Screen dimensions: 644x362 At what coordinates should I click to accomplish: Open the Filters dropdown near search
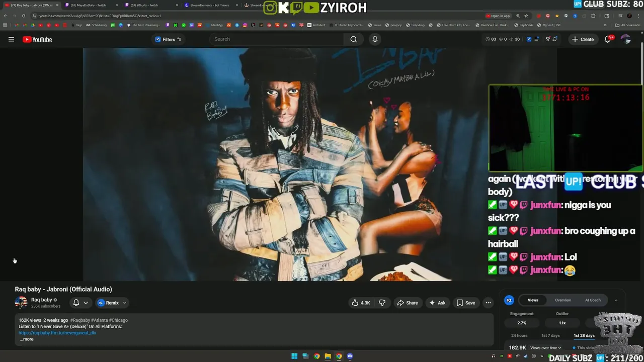point(168,39)
